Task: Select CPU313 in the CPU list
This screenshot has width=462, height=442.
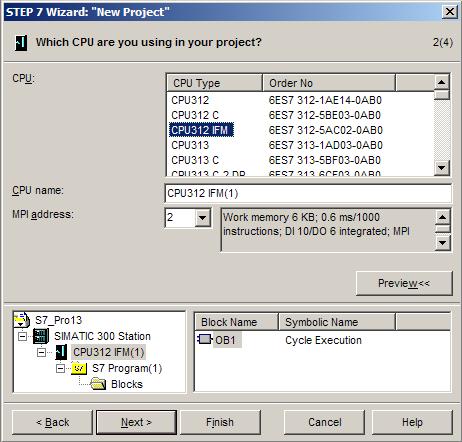Action: click(x=190, y=145)
